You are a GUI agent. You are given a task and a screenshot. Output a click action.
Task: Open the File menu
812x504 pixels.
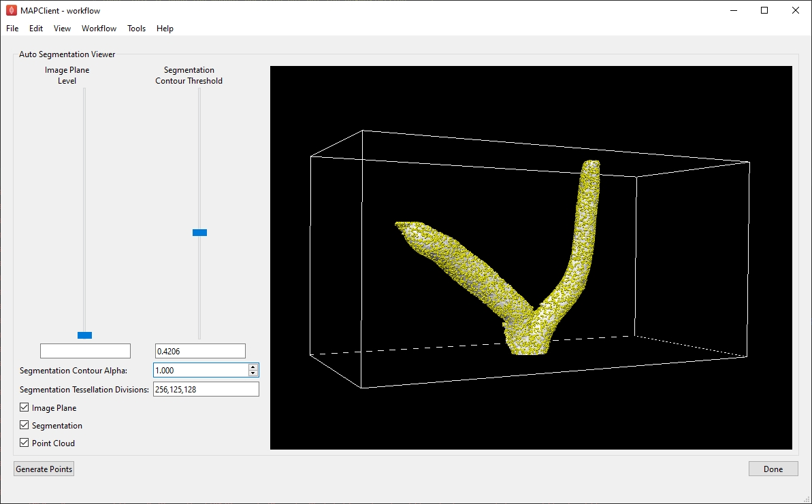(12, 29)
